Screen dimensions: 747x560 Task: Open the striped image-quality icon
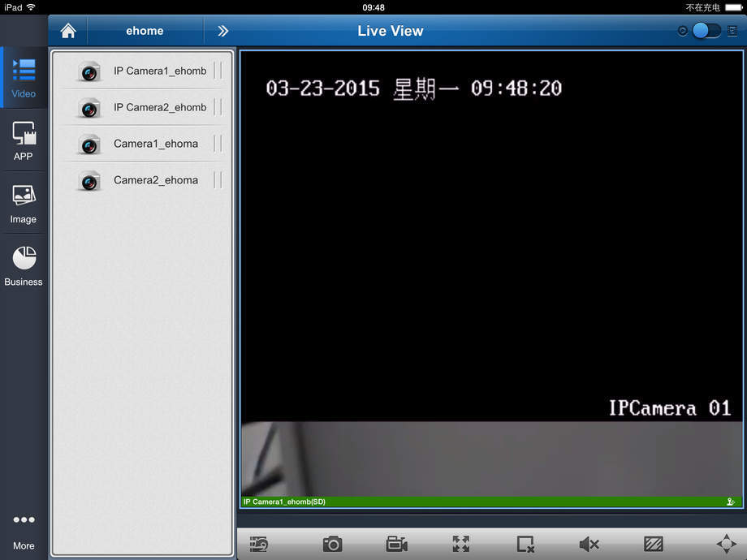click(653, 543)
